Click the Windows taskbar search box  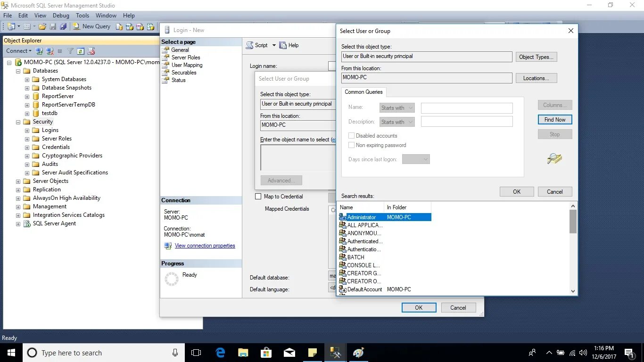coord(104,353)
